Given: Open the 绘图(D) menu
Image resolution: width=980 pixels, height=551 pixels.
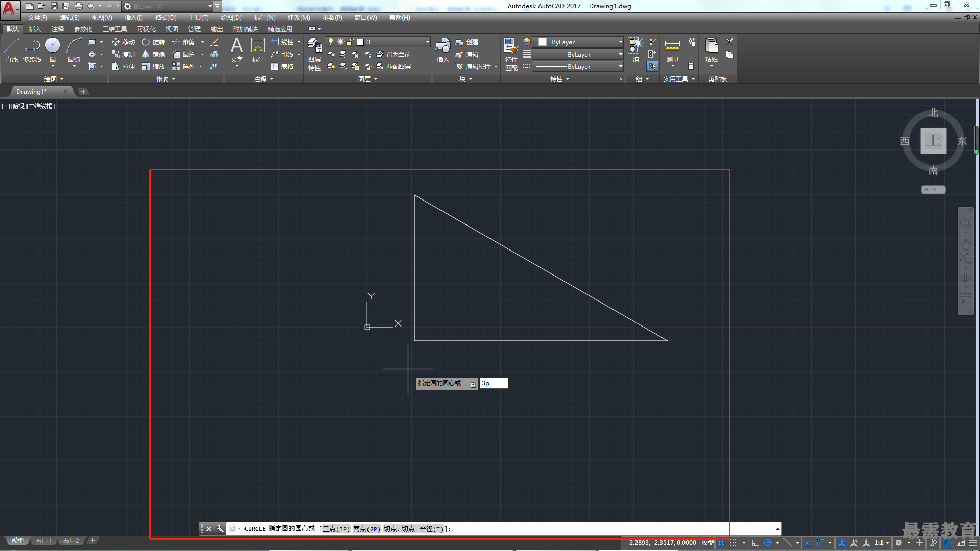Looking at the screenshot, I should 231,17.
